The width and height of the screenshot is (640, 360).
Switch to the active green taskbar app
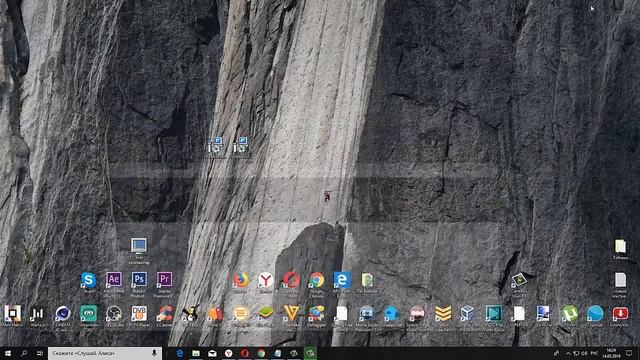coord(310,353)
